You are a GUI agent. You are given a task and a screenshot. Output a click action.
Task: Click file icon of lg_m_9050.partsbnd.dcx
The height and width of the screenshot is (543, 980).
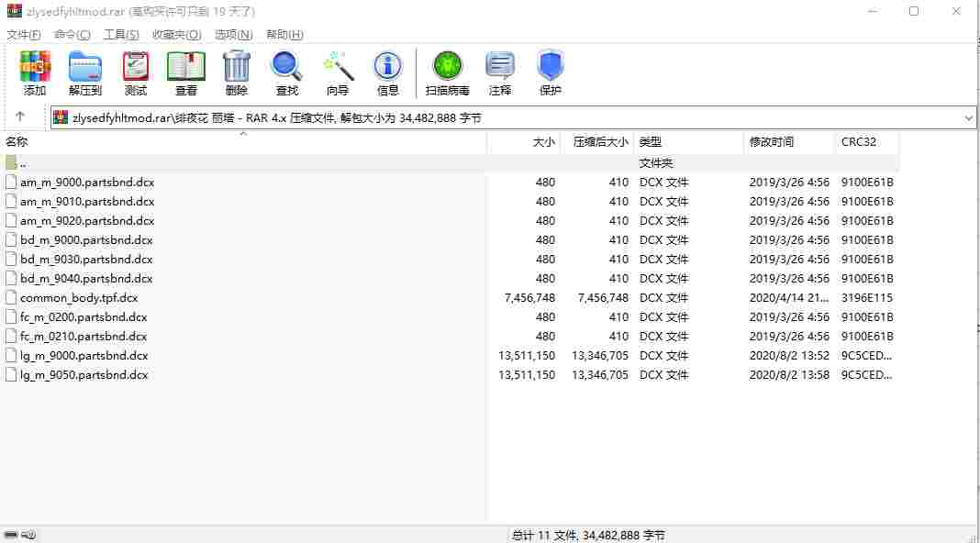tap(11, 374)
